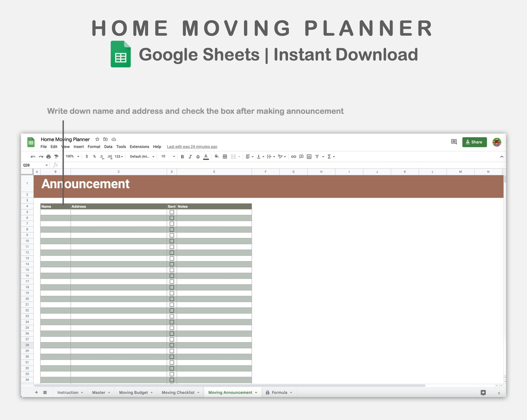Screen dimensions: 527x420
Task: Open the font dropdown showing Default
Action: point(142,156)
